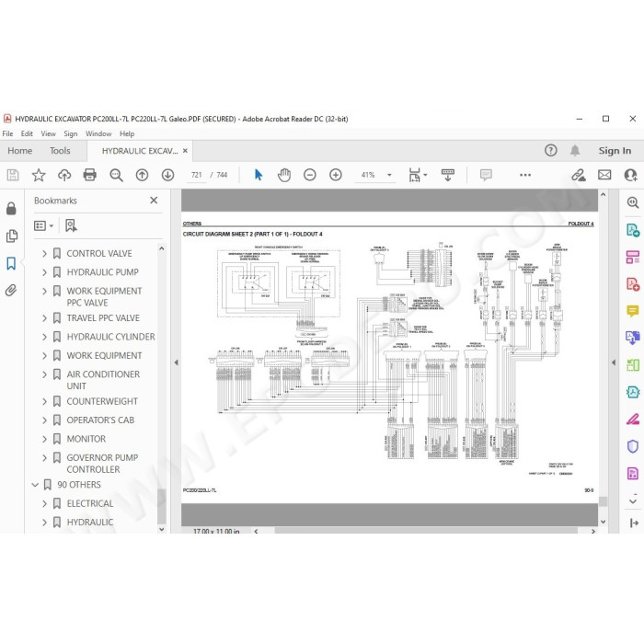Open the View menu

pyautogui.click(x=48, y=134)
